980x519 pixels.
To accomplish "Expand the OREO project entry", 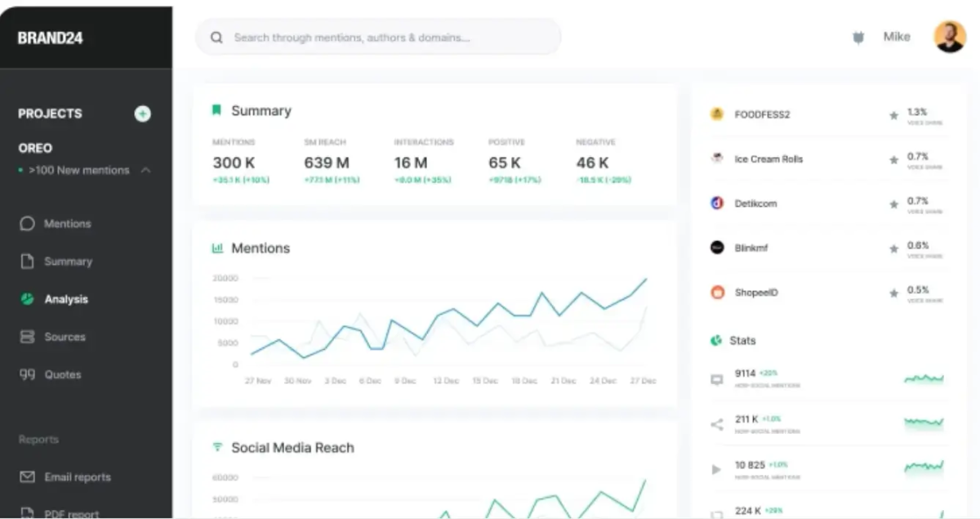I will [x=33, y=148].
